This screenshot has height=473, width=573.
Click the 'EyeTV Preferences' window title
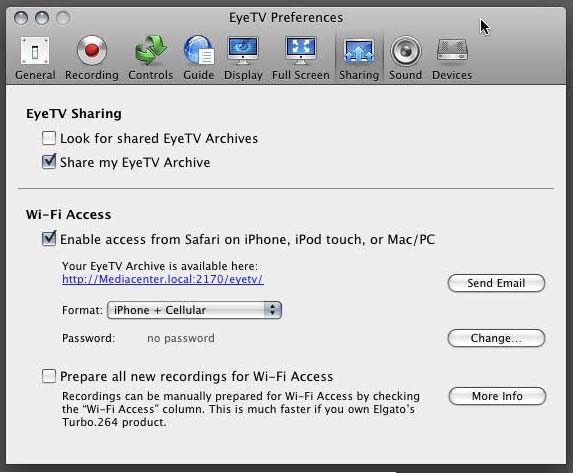coord(286,18)
